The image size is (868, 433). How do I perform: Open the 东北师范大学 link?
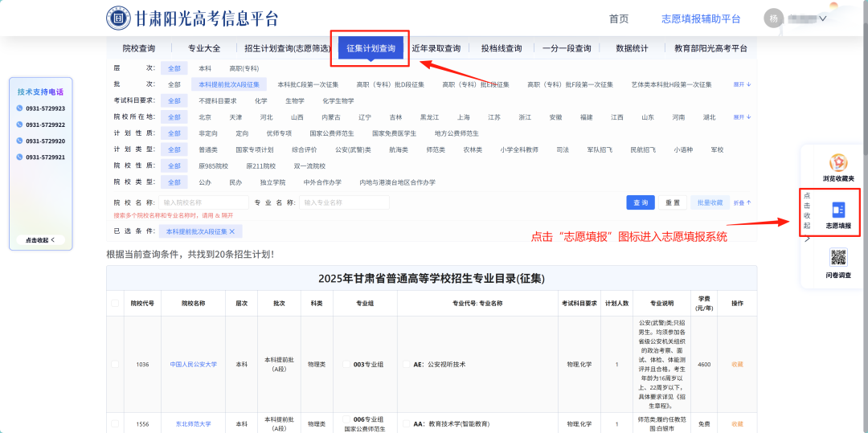(x=193, y=424)
